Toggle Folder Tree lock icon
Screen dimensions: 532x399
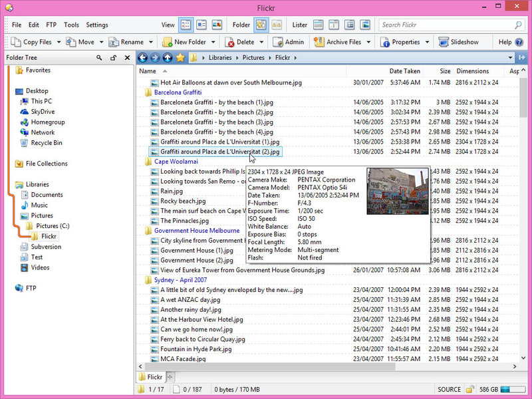pyautogui.click(x=113, y=58)
